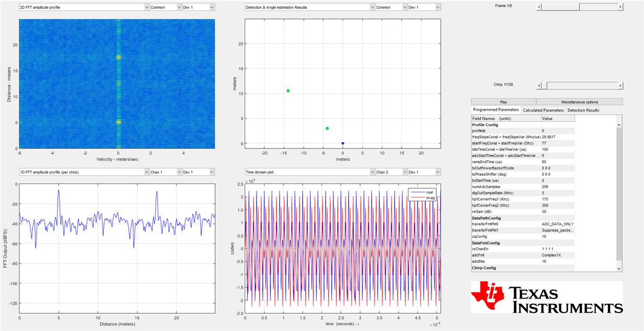
Task: Click the startFreqConst value 77
Action: (x=558, y=143)
